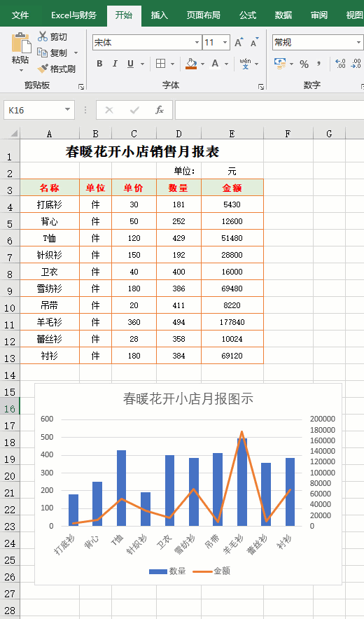This screenshot has height=619, width=364.
Task: Click the 格式刷 button label
Action: click(x=63, y=69)
